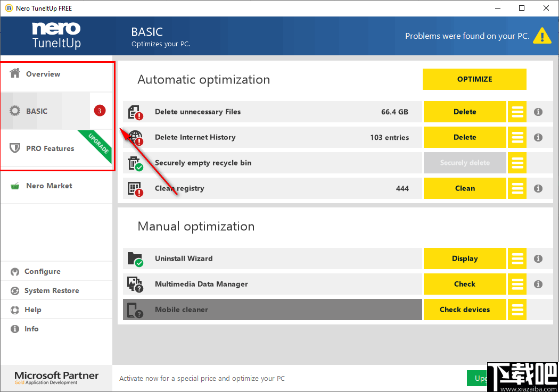Click the red notification badge on BASIC
Viewport: 559px width, 392px height.
(x=100, y=111)
